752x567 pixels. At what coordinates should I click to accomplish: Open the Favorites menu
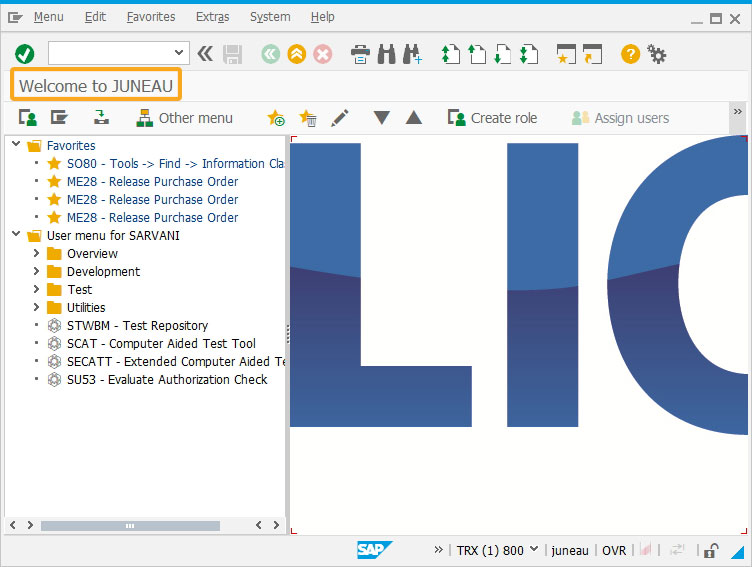pos(151,17)
